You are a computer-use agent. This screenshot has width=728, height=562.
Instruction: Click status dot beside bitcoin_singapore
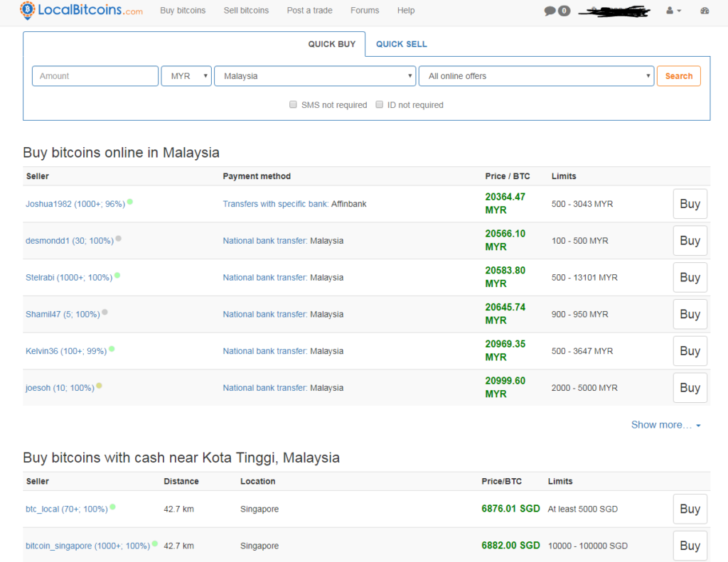tap(155, 544)
